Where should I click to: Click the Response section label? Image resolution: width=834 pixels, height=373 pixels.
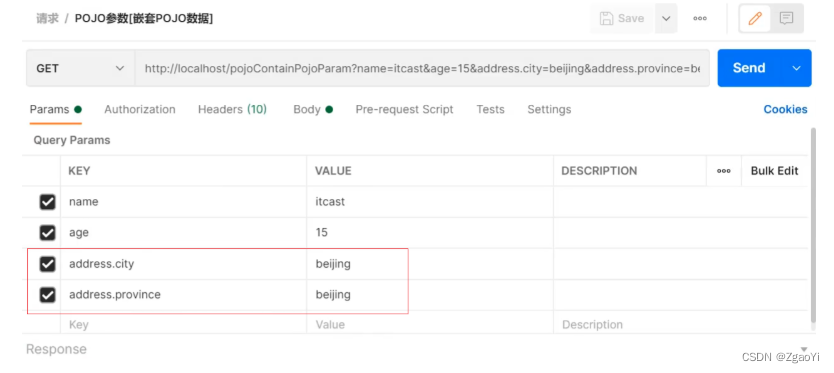(56, 349)
